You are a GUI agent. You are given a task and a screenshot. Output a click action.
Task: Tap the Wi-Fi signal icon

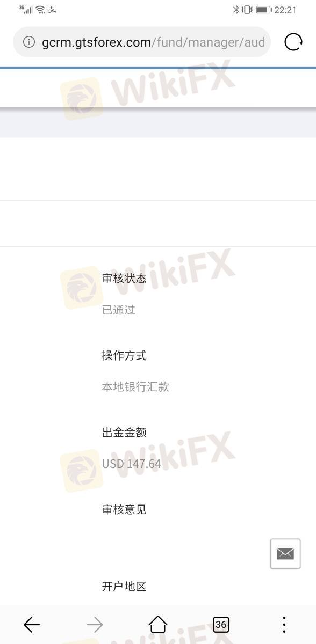pyautogui.click(x=40, y=10)
